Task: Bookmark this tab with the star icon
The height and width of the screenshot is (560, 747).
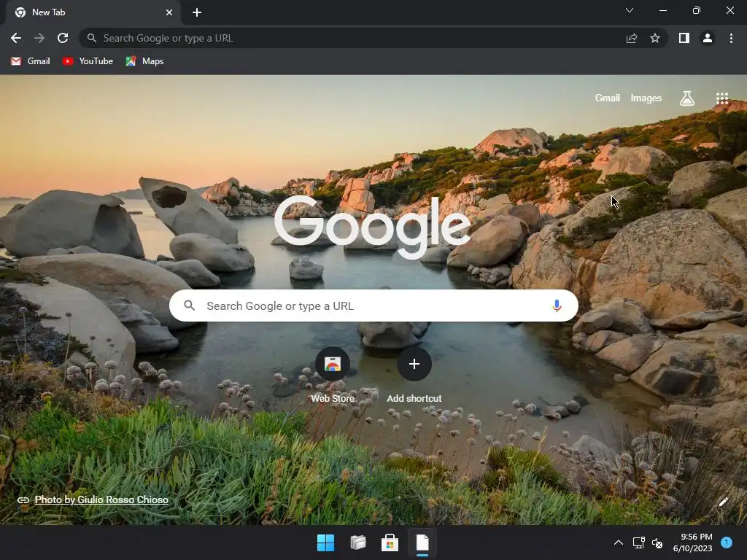Action: 655,38
